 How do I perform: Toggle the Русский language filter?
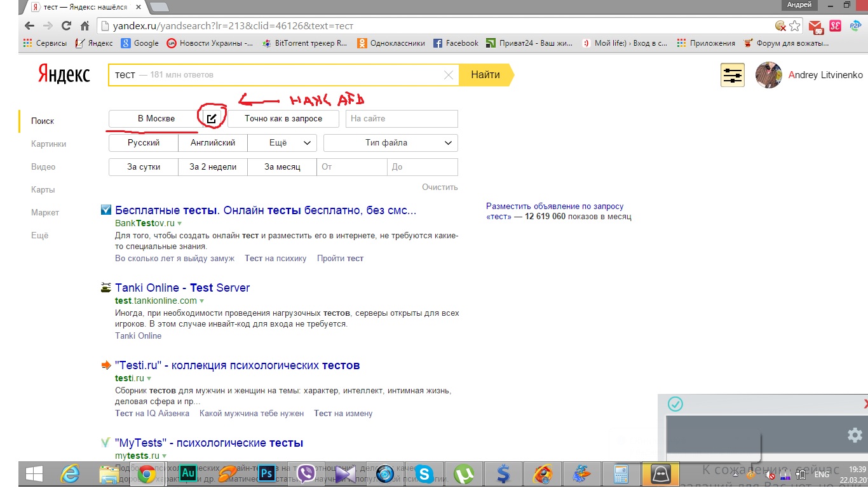[144, 143]
